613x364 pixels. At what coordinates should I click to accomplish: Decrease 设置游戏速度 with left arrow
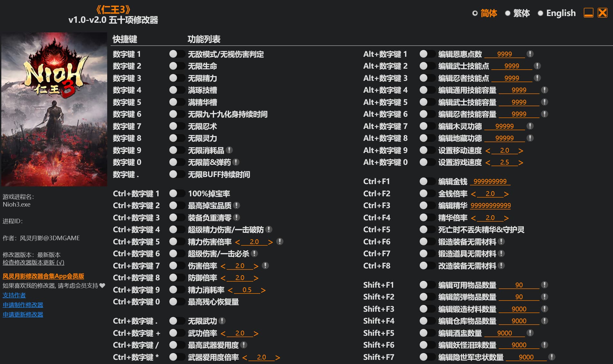pyautogui.click(x=488, y=163)
